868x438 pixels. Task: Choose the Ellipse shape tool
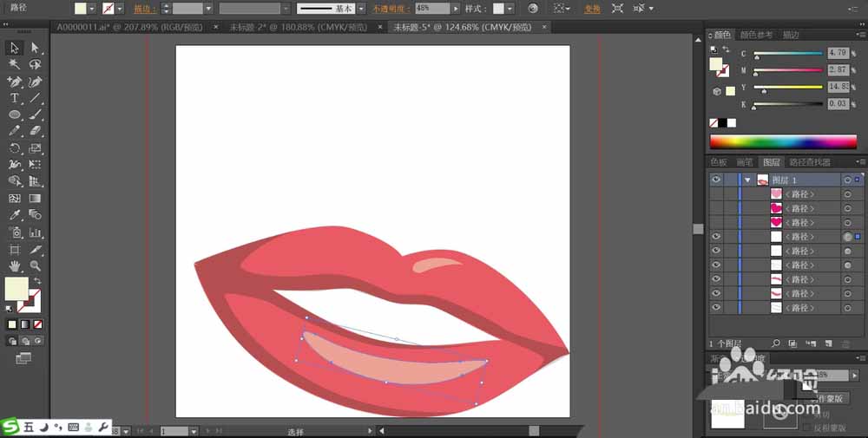pyautogui.click(x=15, y=114)
